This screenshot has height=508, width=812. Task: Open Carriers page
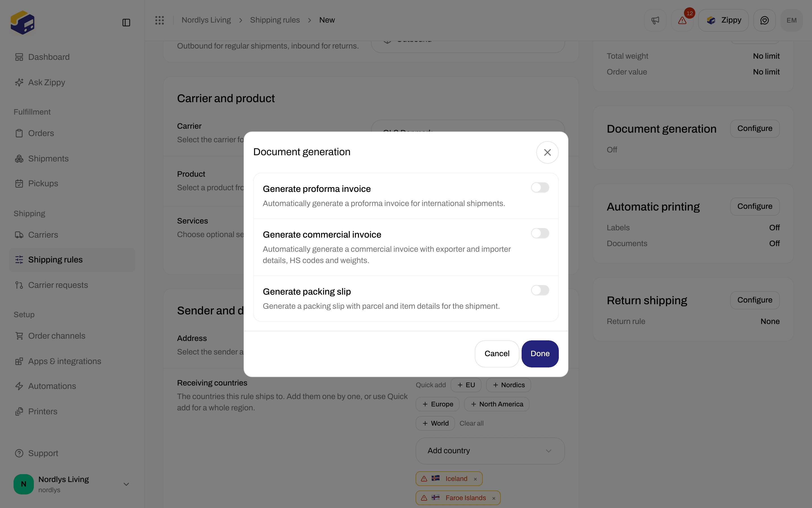click(72, 235)
